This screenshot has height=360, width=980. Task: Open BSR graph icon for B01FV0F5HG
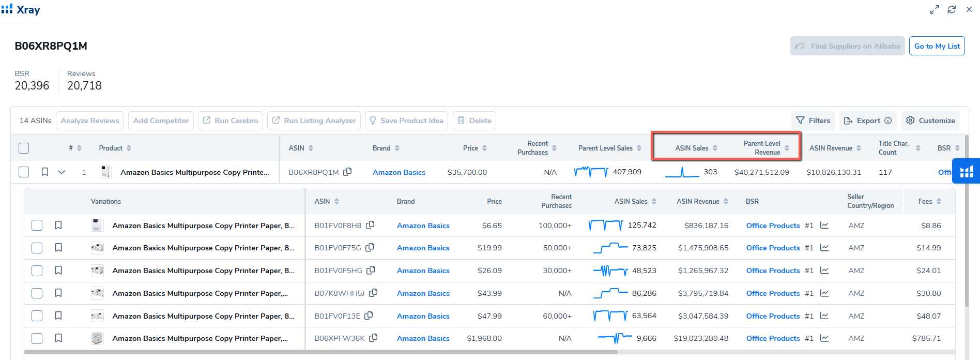[824, 270]
